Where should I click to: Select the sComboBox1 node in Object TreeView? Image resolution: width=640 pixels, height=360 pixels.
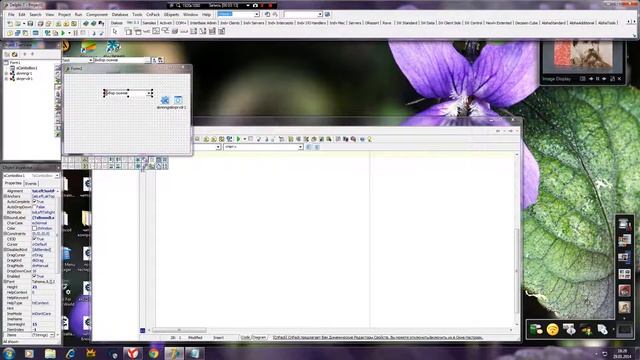[27, 68]
